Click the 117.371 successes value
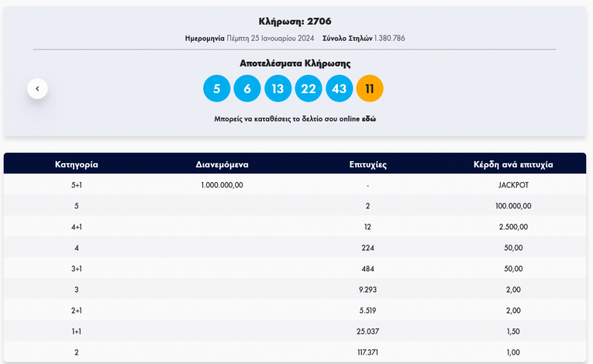Screen dimensions: 593x364 point(368,352)
